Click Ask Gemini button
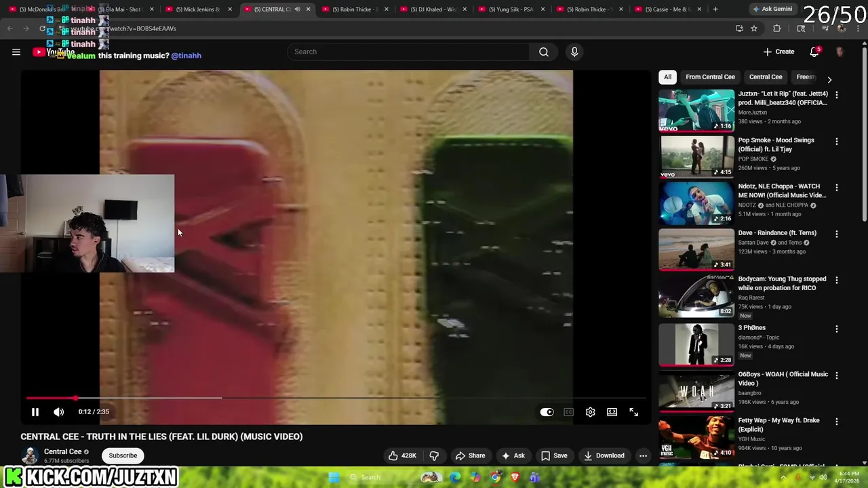The image size is (868, 488). tap(772, 9)
